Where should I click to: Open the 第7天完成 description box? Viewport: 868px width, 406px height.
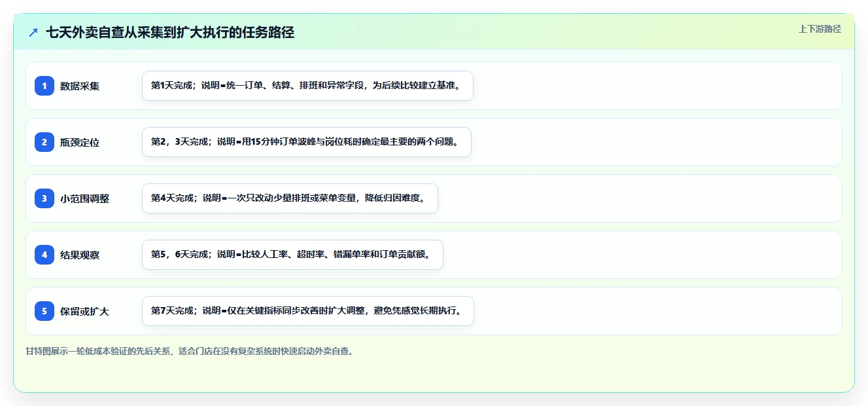coord(307,311)
